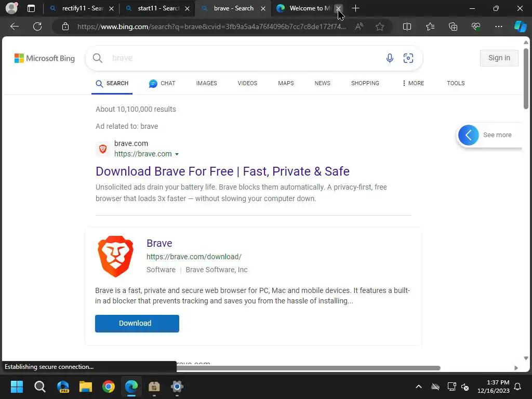Launch the Copilot sidebar icon
The width and height of the screenshot is (532, 399).
pos(520,26)
